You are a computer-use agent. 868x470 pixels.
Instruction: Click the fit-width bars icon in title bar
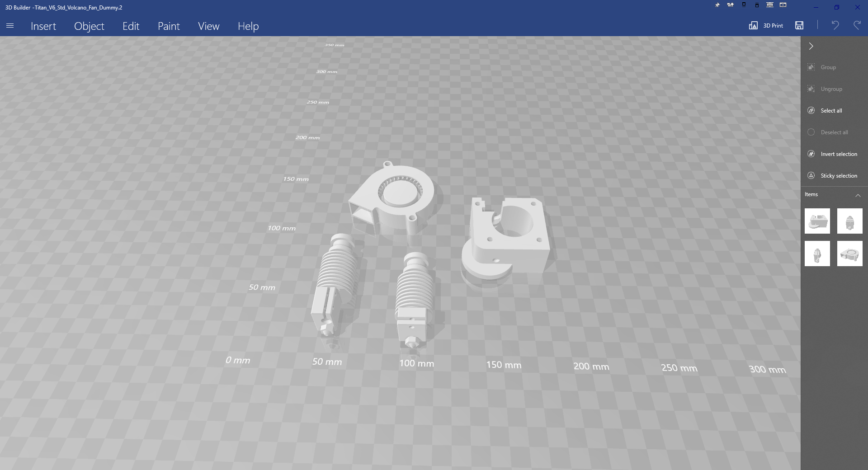[x=770, y=5]
